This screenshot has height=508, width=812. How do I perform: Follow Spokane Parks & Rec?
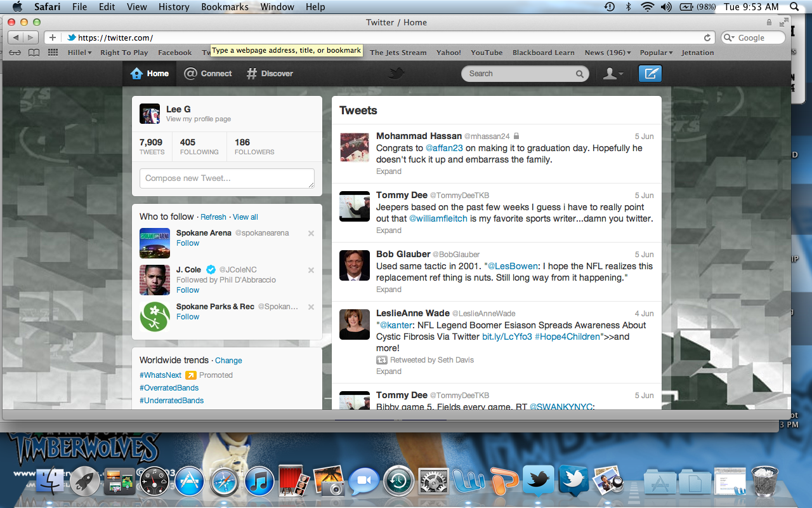pyautogui.click(x=188, y=317)
